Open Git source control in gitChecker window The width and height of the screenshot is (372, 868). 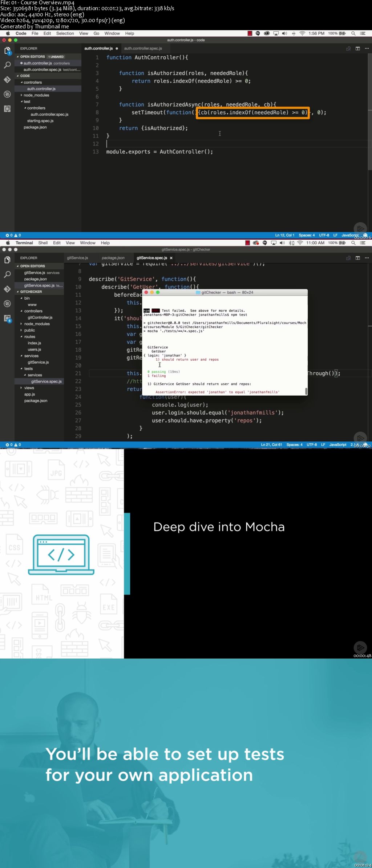(7, 289)
